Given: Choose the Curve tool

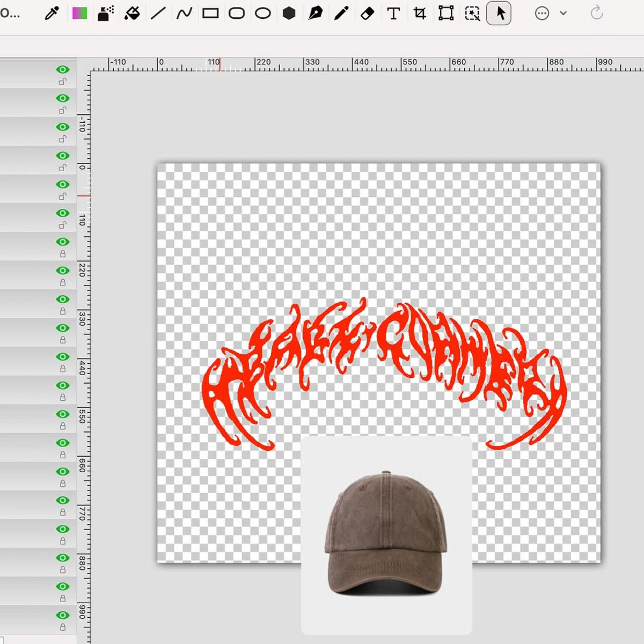Looking at the screenshot, I should click(x=184, y=13).
